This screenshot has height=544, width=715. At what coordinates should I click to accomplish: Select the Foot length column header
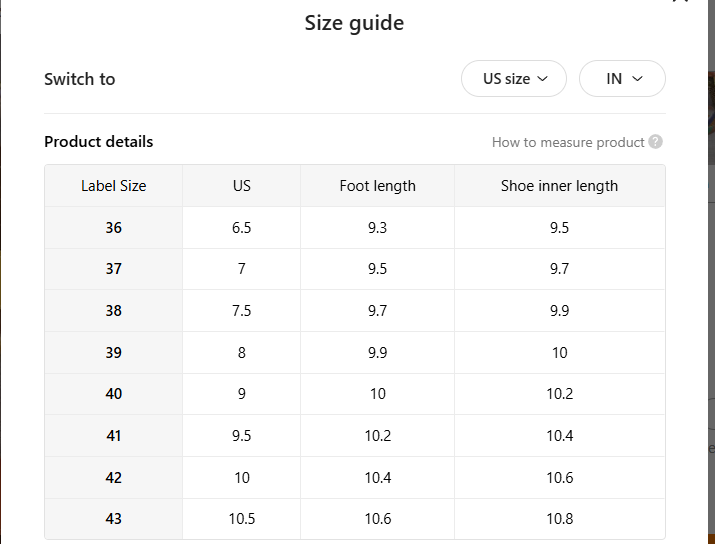tap(377, 186)
